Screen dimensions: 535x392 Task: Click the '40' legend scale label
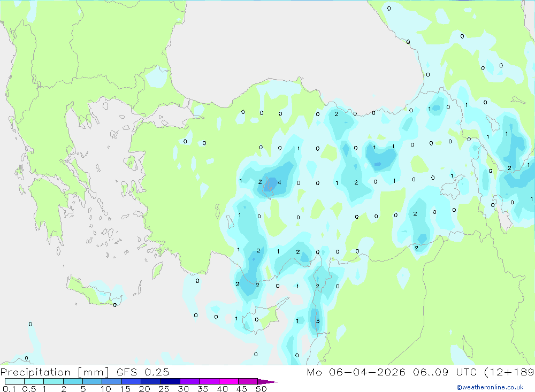[223, 389]
